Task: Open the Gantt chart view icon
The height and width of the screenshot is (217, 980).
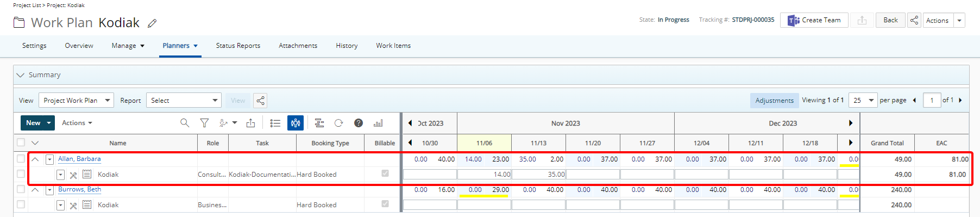Action: pyautogui.click(x=319, y=123)
